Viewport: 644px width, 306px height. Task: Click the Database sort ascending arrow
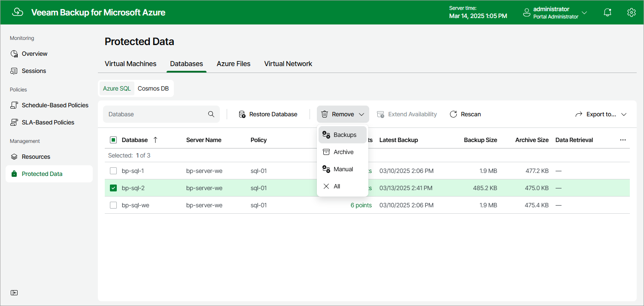coord(155,140)
